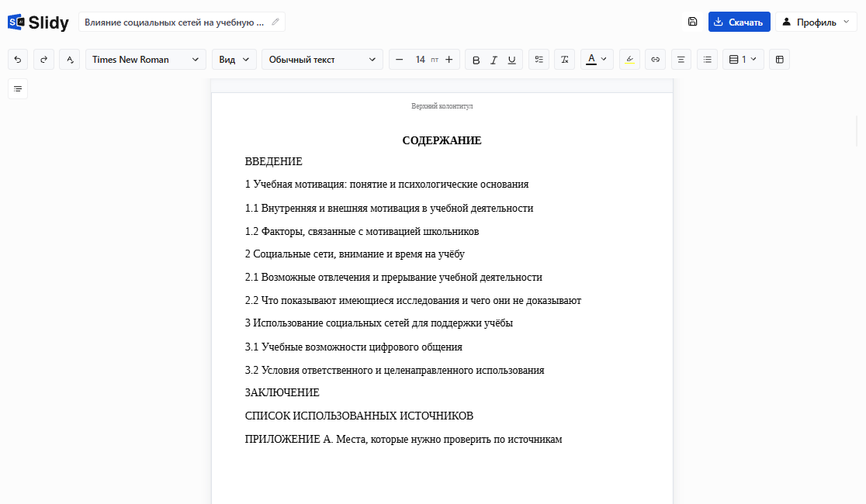The height and width of the screenshot is (504, 866).
Task: Undo the last action
Action: [x=18, y=60]
